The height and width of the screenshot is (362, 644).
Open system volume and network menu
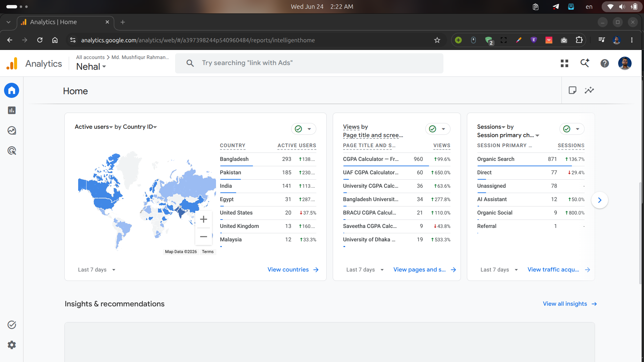click(622, 7)
